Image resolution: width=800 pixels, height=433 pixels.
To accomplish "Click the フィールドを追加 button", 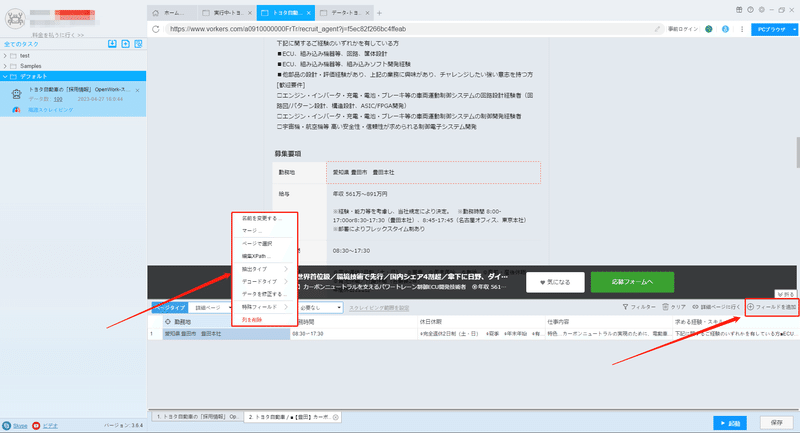I will pos(771,307).
